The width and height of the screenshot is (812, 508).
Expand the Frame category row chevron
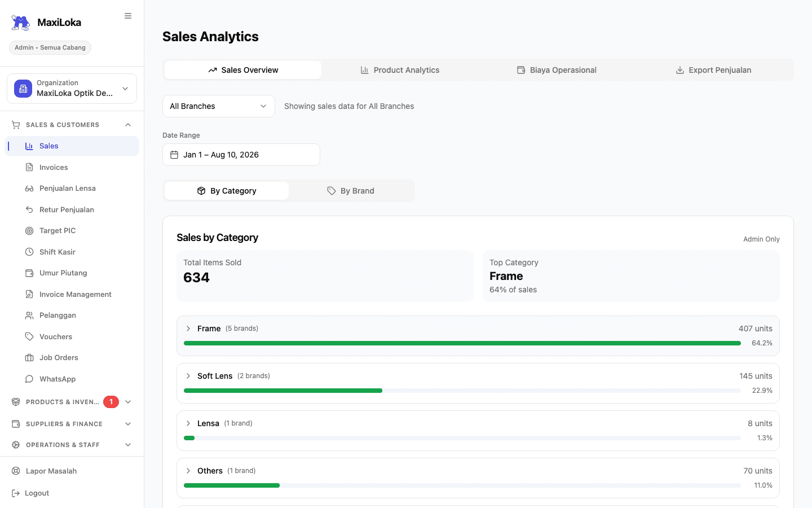coord(188,329)
